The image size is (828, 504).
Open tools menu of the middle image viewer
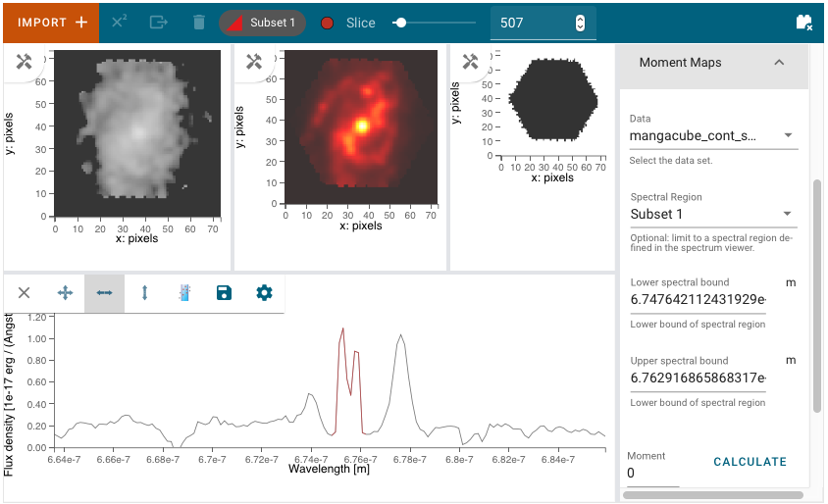coord(253,62)
